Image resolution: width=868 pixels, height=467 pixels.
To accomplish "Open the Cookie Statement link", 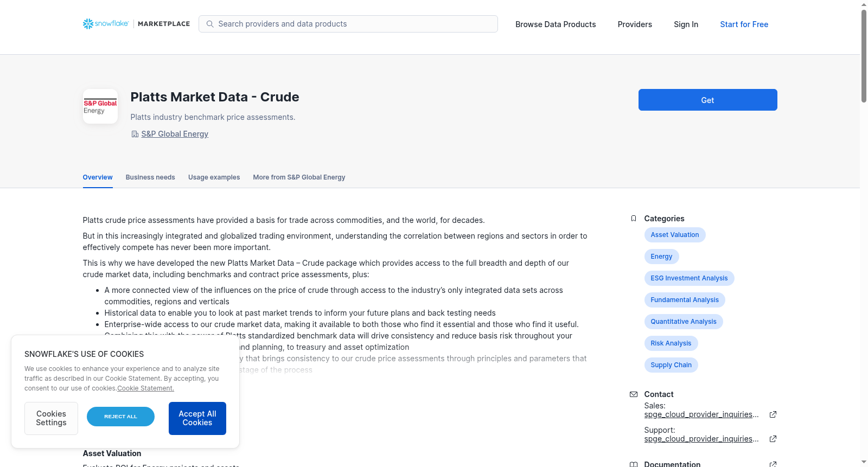I will pos(145,388).
